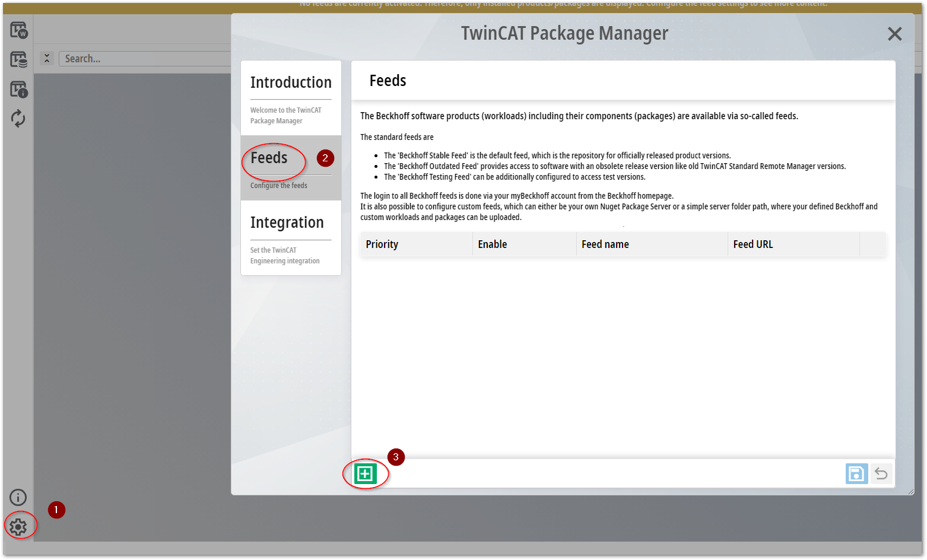Click the dialog resize grip corner
This screenshot has width=927, height=560.
pyautogui.click(x=910, y=491)
